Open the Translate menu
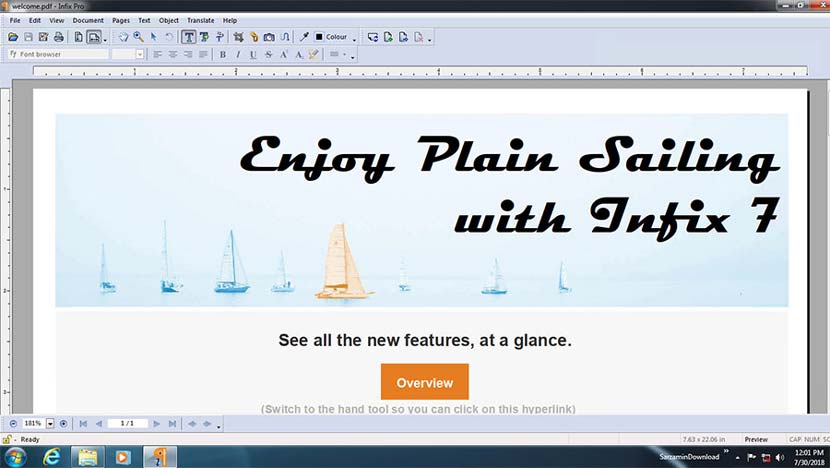The width and height of the screenshot is (830, 468). click(201, 20)
